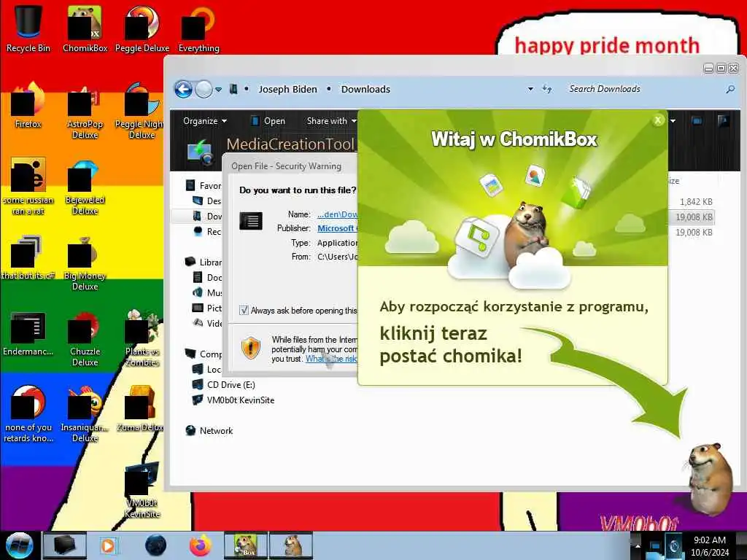Open the Firefox taskbar button
The height and width of the screenshot is (560, 747).
(x=200, y=545)
